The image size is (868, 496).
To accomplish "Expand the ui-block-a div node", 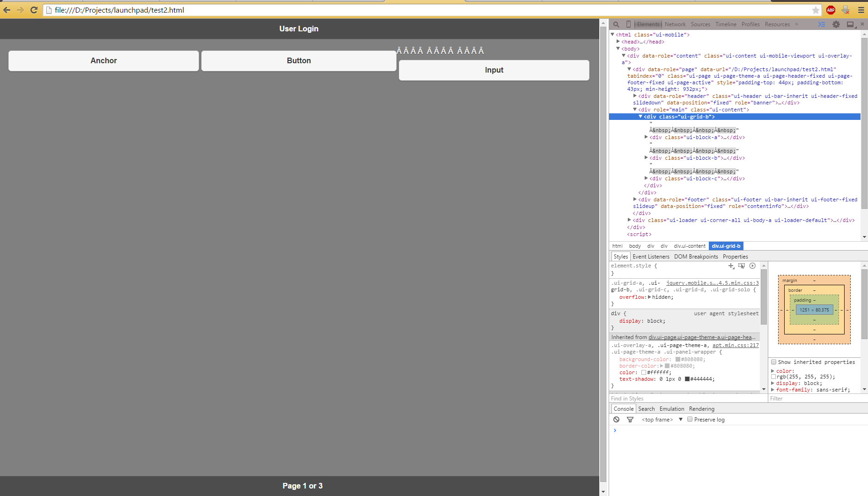I will click(x=646, y=137).
